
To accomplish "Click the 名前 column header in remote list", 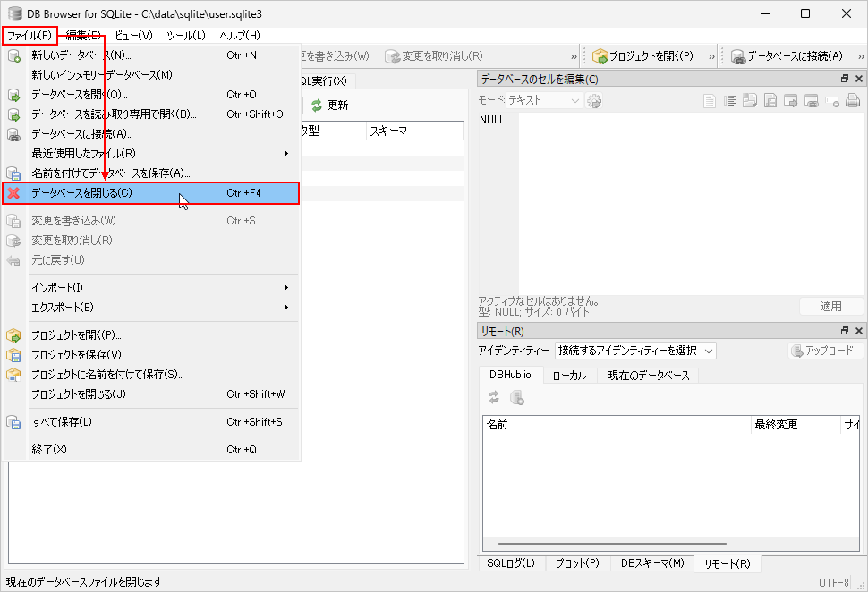I will tap(617, 425).
